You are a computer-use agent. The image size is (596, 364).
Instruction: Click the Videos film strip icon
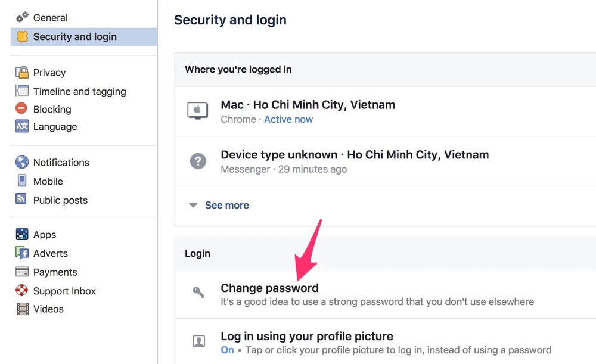click(23, 309)
